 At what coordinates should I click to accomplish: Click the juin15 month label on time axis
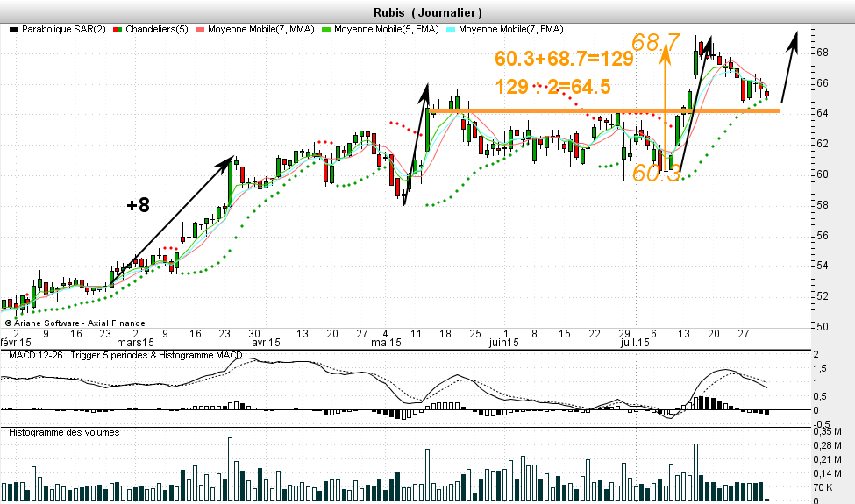pos(503,343)
